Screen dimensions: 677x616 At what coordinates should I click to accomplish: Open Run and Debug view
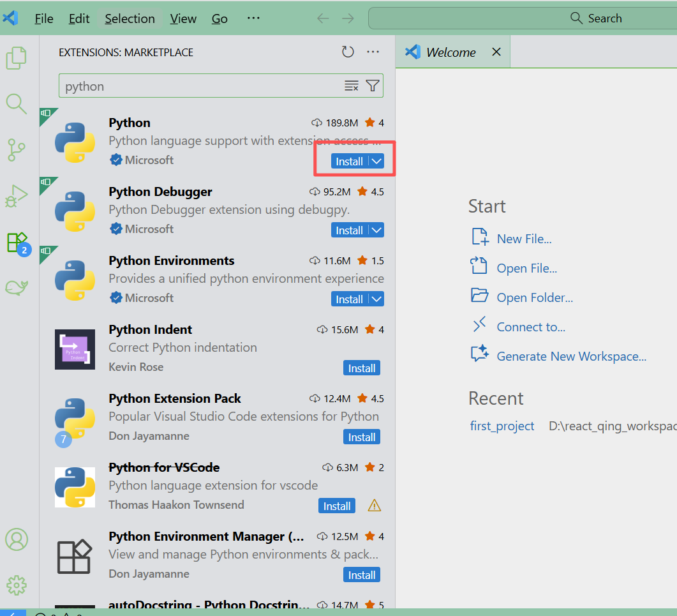coord(17,196)
